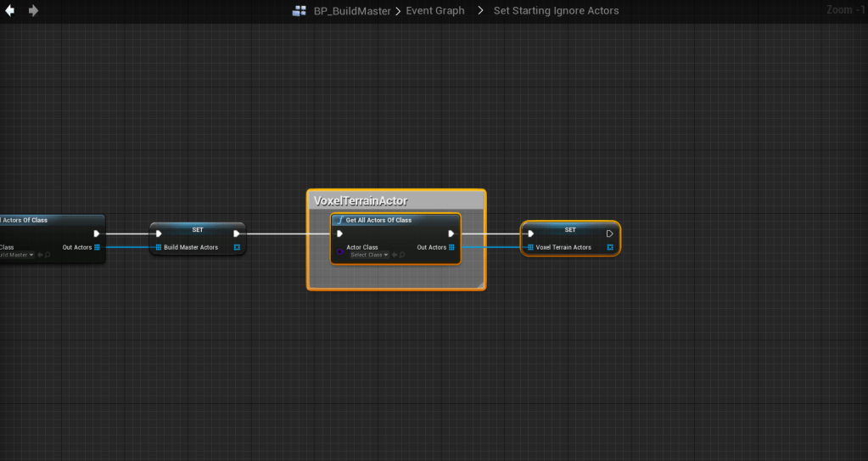Click the back navigation arrow
Screen dimensions: 868x461
pos(10,11)
